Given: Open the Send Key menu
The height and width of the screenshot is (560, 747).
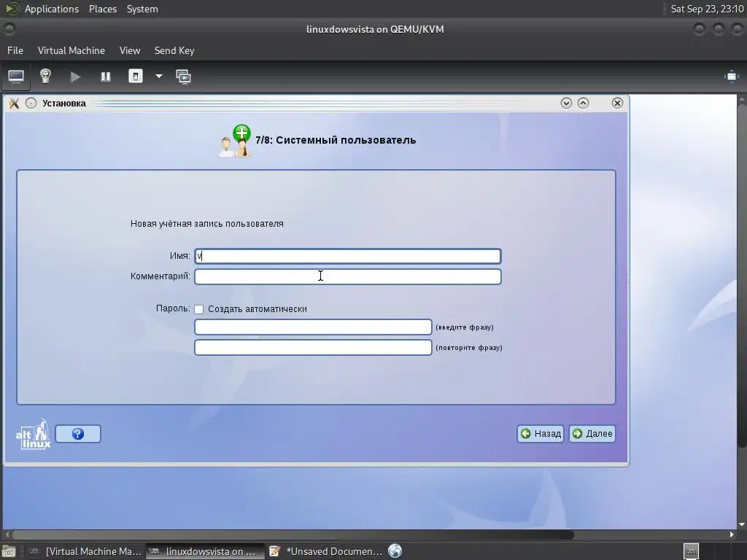Looking at the screenshot, I should coord(174,50).
